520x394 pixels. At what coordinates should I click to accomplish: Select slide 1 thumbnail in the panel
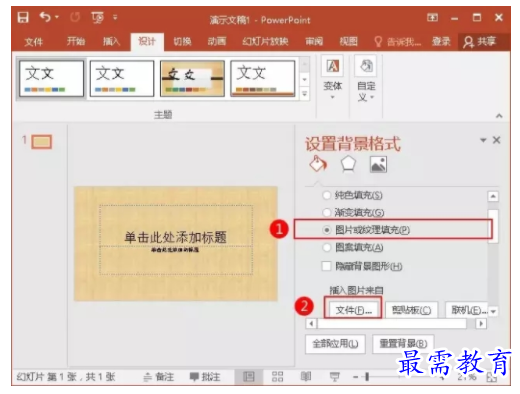tap(42, 142)
